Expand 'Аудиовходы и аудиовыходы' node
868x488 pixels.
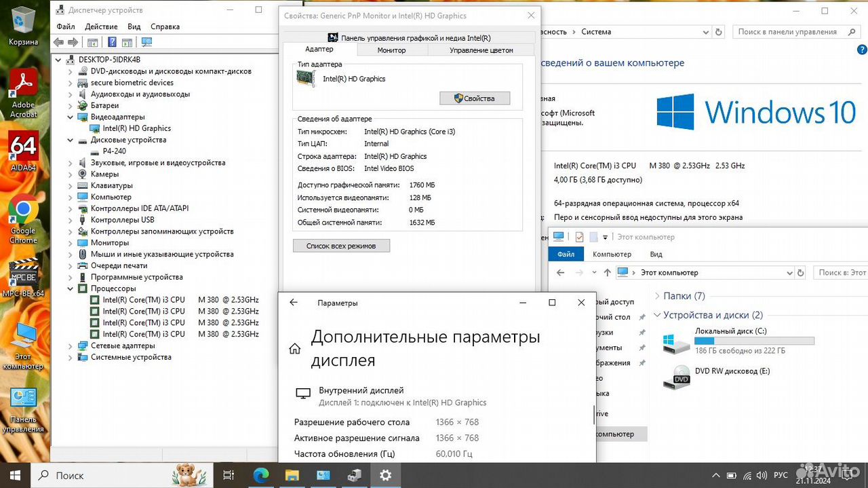[x=71, y=94]
